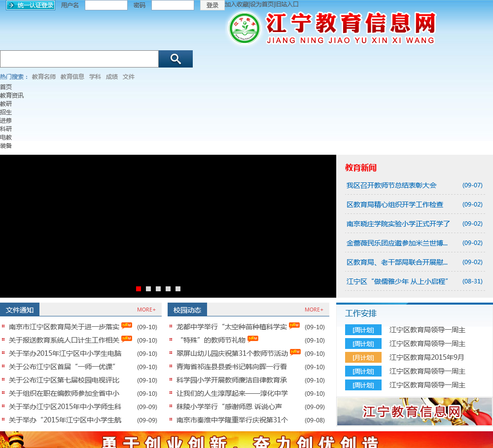The height and width of the screenshot is (448, 493).
Task: Switch to the third slideshow indicator
Action: pos(158,289)
